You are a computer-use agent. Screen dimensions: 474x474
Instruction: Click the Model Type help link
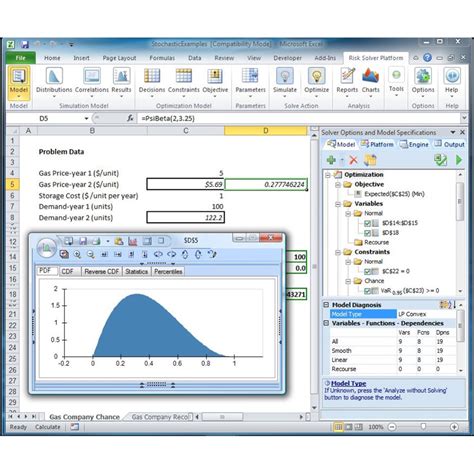click(348, 383)
